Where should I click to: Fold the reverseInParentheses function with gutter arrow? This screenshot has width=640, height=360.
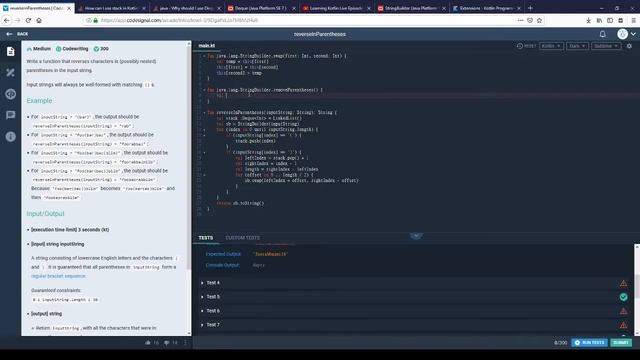pyautogui.click(x=204, y=112)
